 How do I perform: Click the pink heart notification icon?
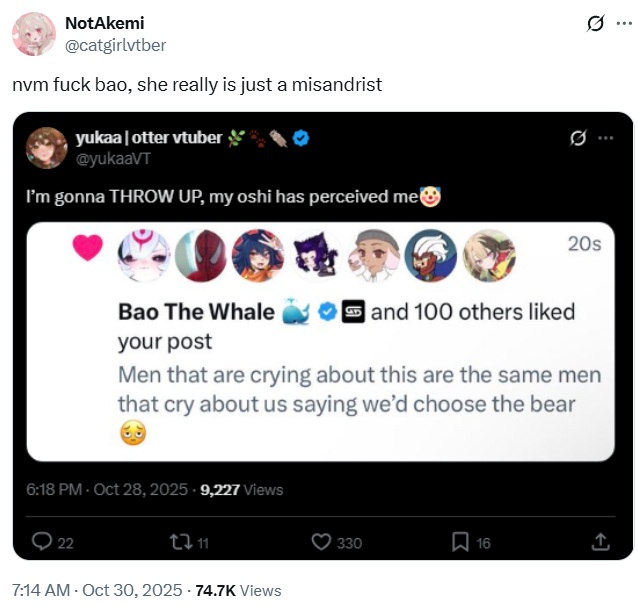click(88, 249)
